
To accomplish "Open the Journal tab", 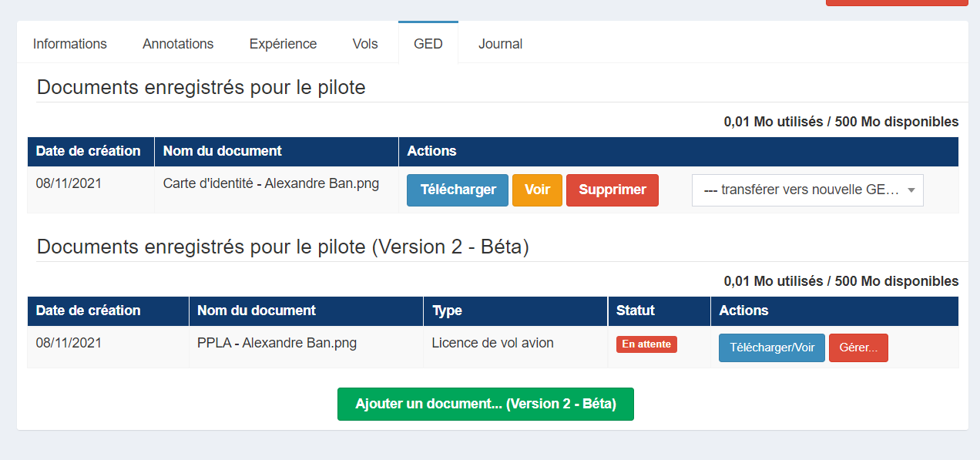I will pos(500,44).
